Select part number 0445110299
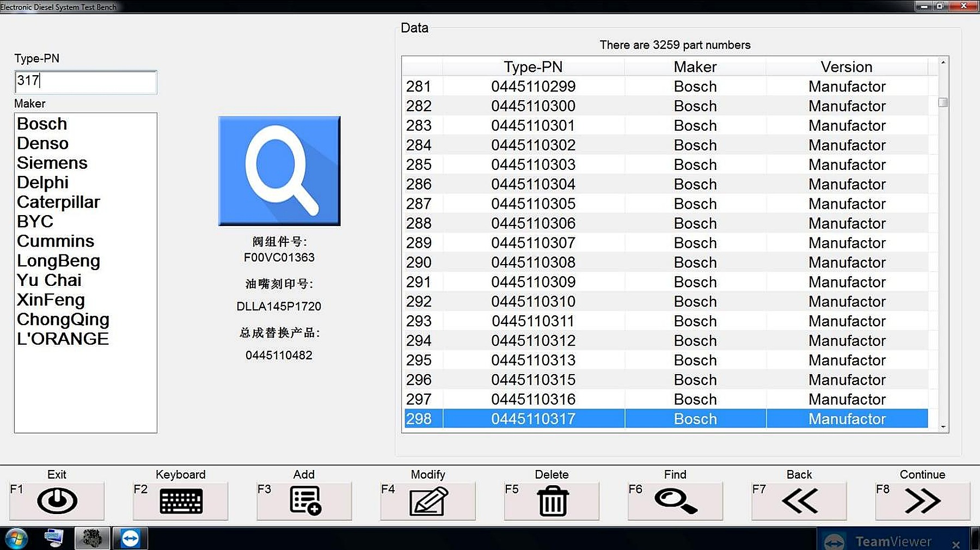Screen dimensions: 980x550 (x=533, y=87)
